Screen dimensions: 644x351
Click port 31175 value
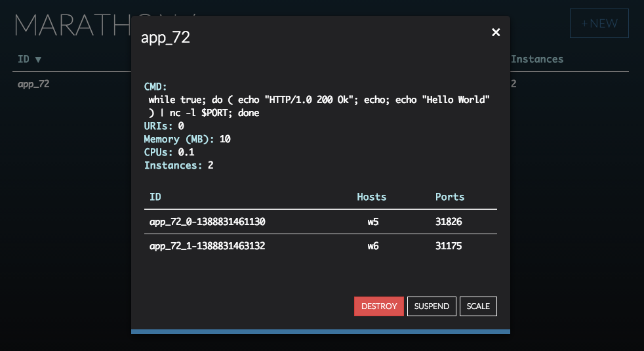pyautogui.click(x=449, y=246)
